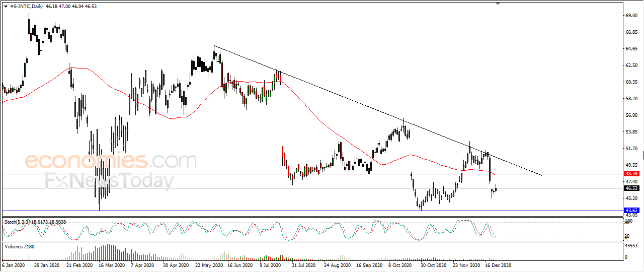
Task: Open the chart menu arrow beside #S-INTC
Action: [6, 6]
